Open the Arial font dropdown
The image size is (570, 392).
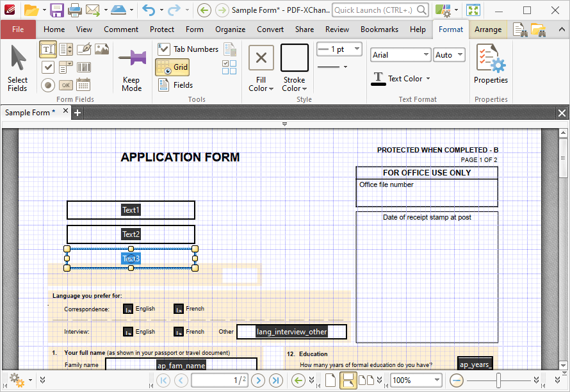click(x=400, y=55)
